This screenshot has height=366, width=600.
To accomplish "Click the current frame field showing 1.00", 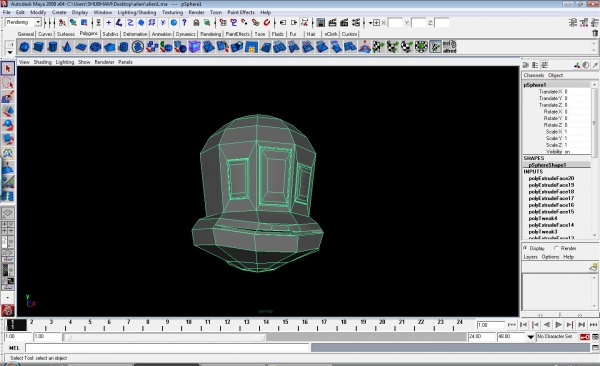I will (491, 325).
